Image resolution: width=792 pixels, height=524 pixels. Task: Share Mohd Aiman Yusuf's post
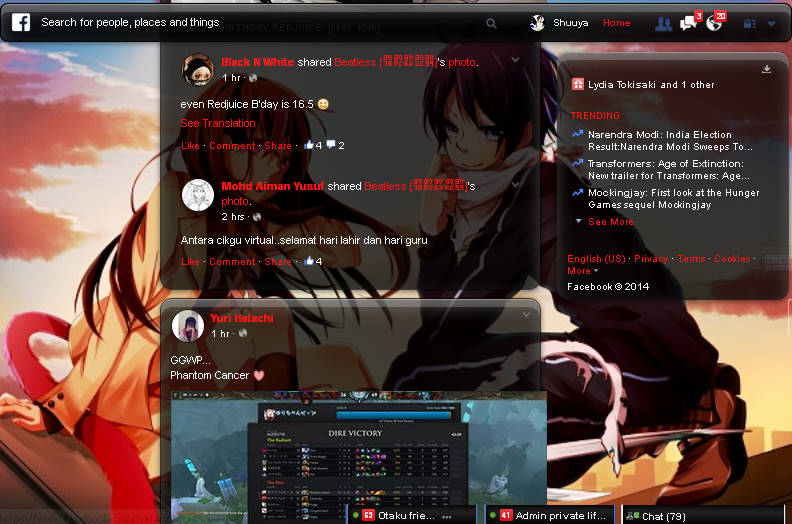pos(278,262)
